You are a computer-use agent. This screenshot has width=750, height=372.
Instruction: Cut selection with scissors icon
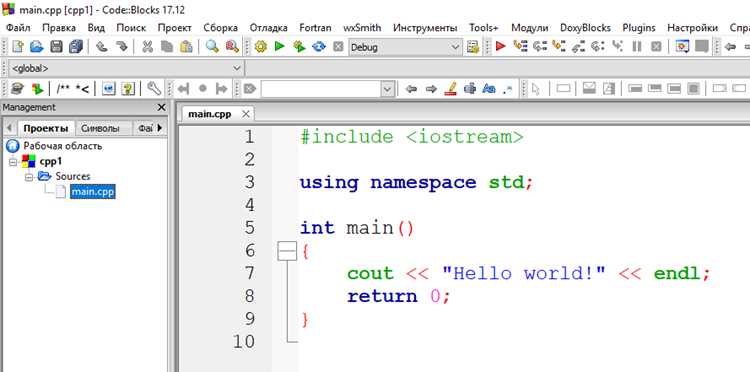tap(147, 46)
